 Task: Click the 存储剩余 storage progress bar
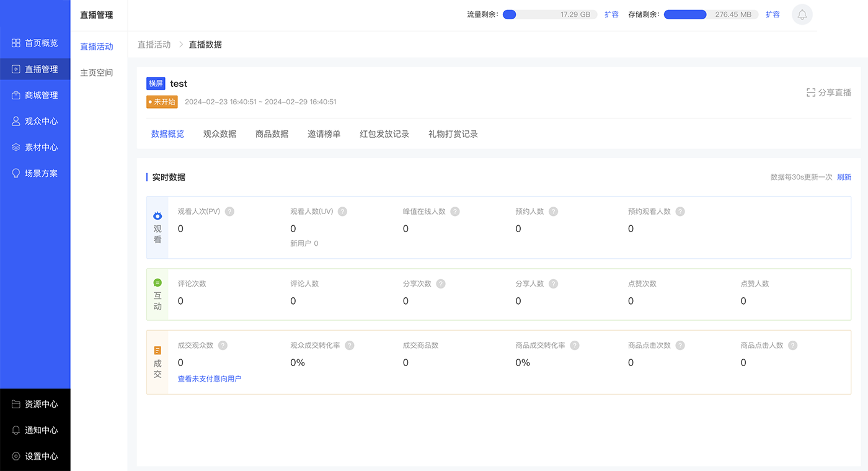click(711, 14)
